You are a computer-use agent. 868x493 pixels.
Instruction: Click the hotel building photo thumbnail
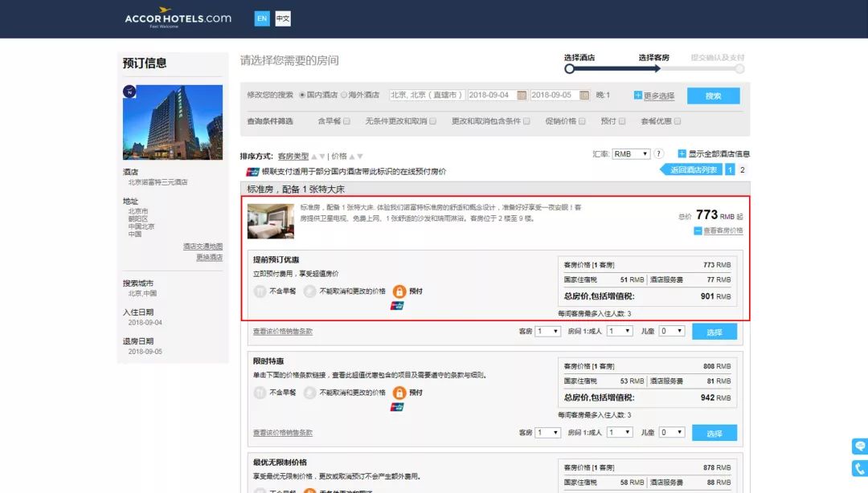coord(172,122)
